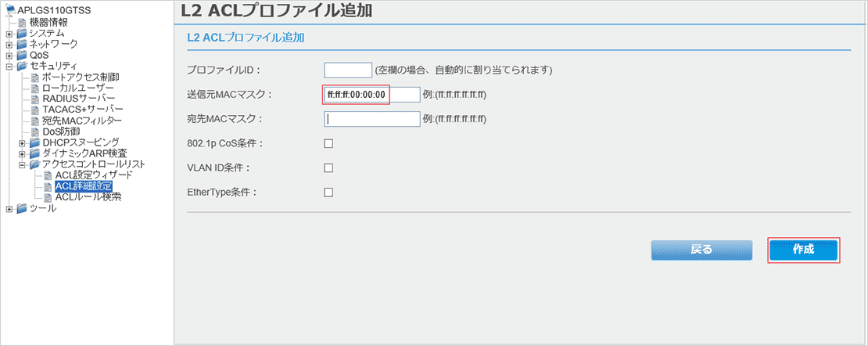The image size is (868, 346).
Task: Click the ACL設定ウィザード page icon
Action: 48,175
